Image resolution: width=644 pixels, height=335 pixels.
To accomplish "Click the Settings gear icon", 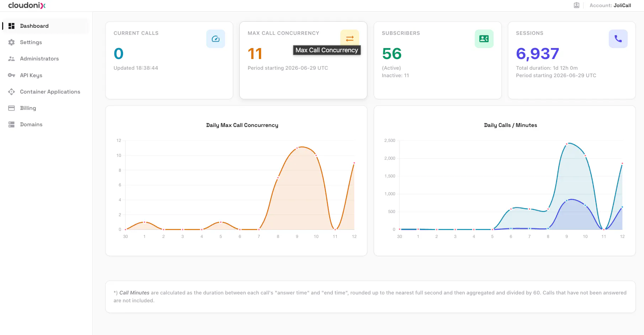I will click(11, 42).
